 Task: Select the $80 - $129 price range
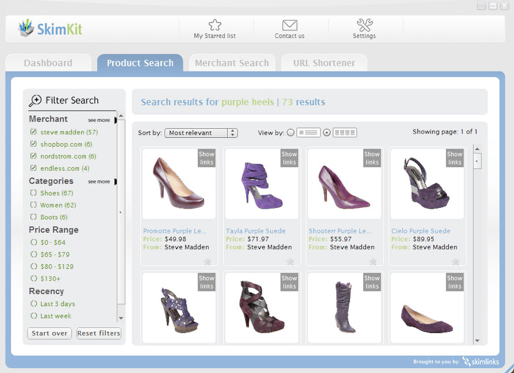[x=34, y=266]
